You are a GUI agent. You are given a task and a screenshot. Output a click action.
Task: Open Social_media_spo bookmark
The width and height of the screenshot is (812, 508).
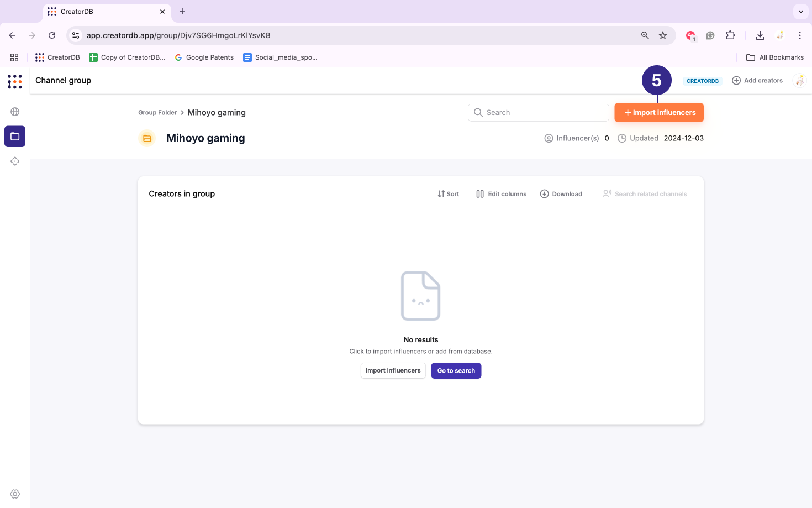tap(280, 57)
